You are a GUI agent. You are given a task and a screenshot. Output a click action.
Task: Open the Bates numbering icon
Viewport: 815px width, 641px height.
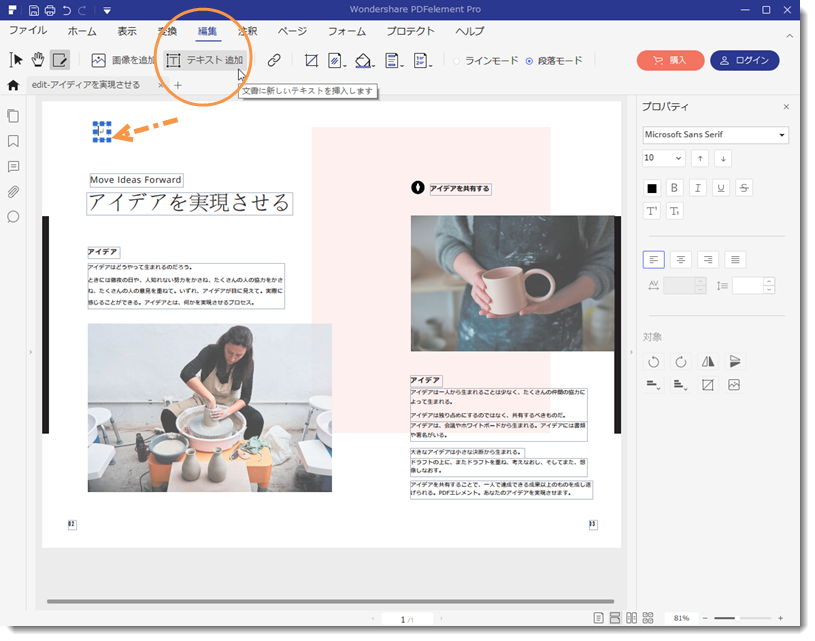coord(422,61)
